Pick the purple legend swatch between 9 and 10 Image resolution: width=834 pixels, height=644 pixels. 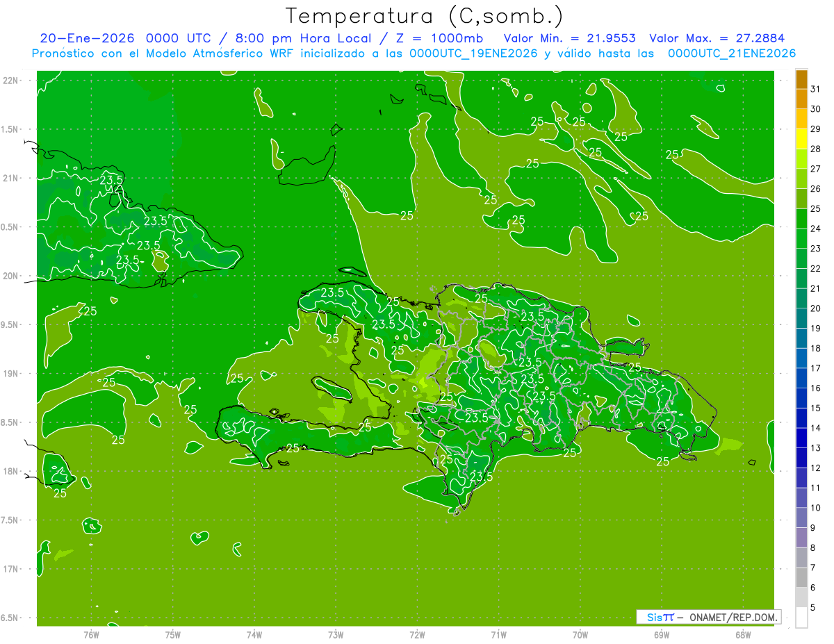pos(802,518)
